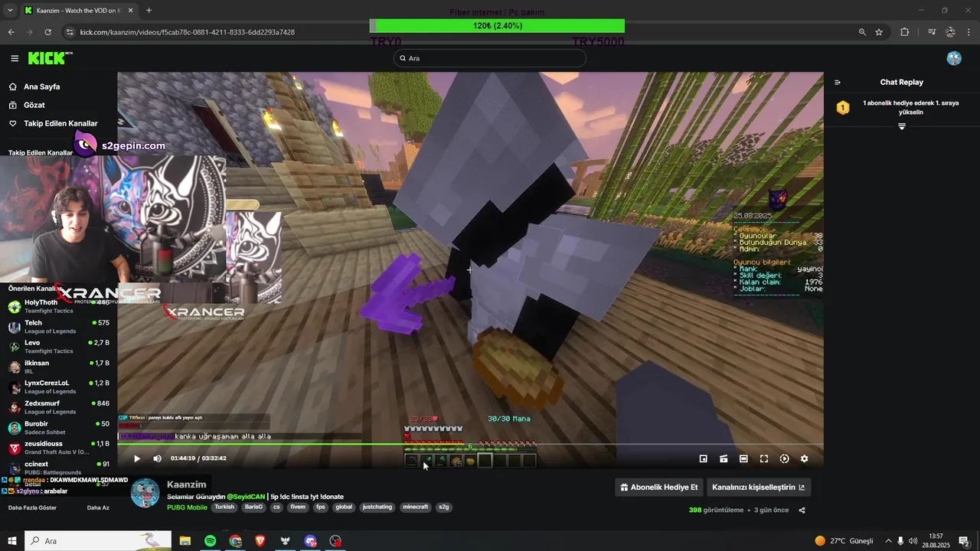Screen dimensions: 980x551
Task: Open a new tab with the plus button
Action: [x=149, y=11]
